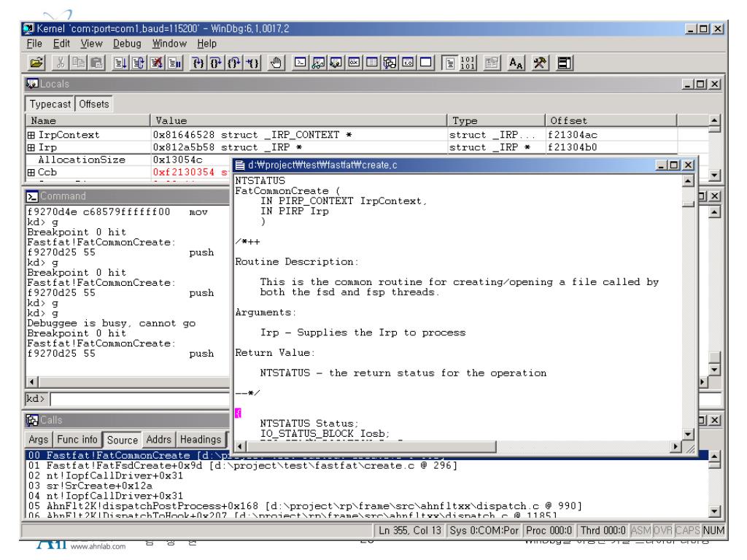Click the create.c source window up arrow
Viewport: 747px width, 560px height.
(x=689, y=181)
